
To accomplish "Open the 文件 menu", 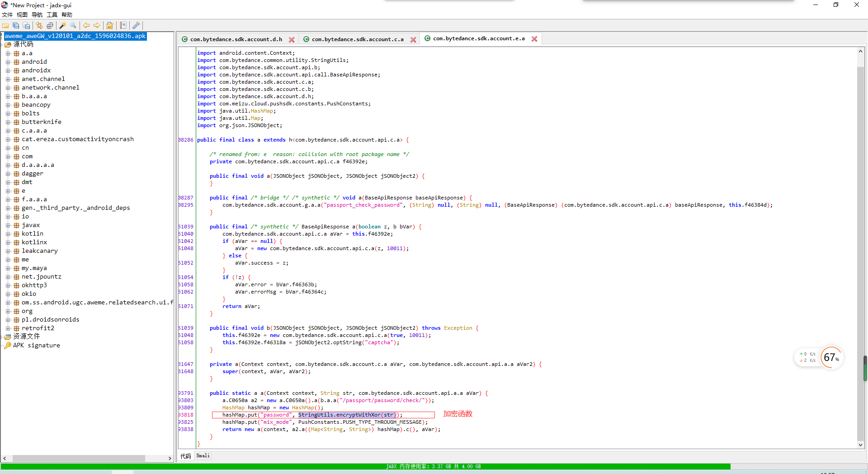I will tap(7, 15).
